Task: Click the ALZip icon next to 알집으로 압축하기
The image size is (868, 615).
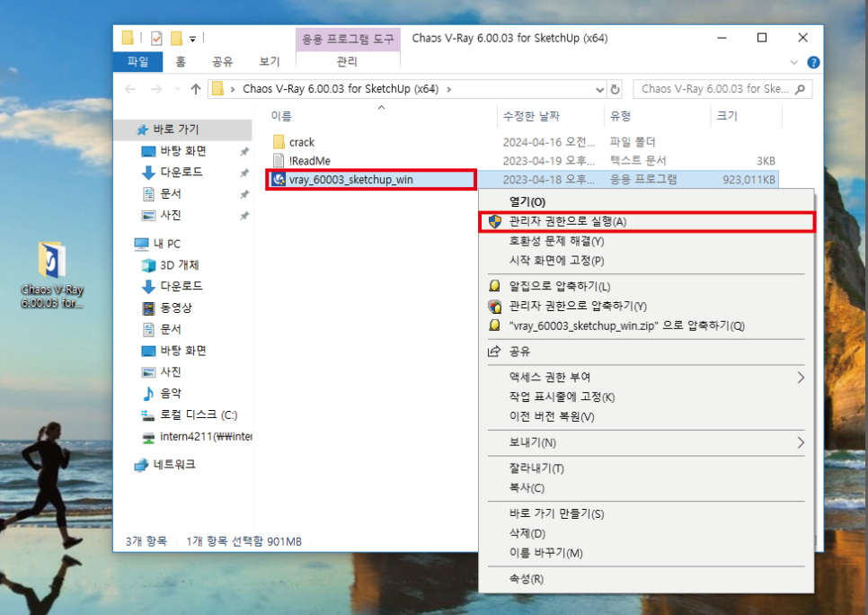Action: (x=495, y=286)
